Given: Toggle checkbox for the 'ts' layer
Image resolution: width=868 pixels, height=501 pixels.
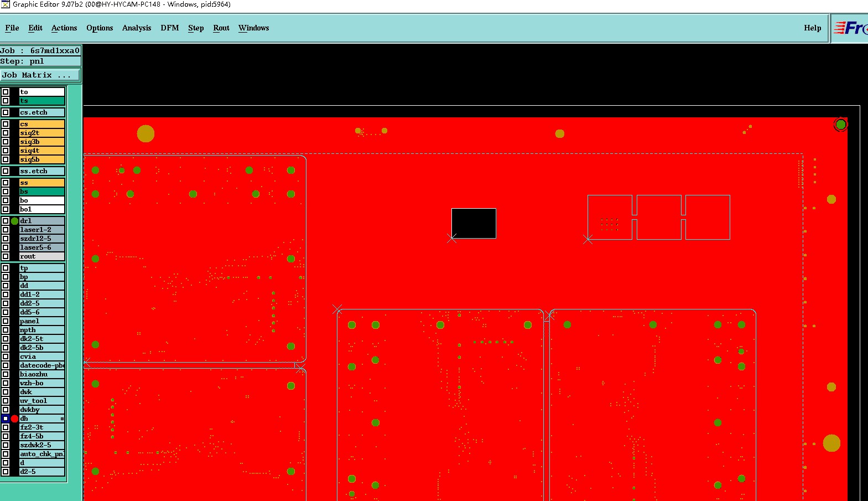Looking at the screenshot, I should coord(6,101).
